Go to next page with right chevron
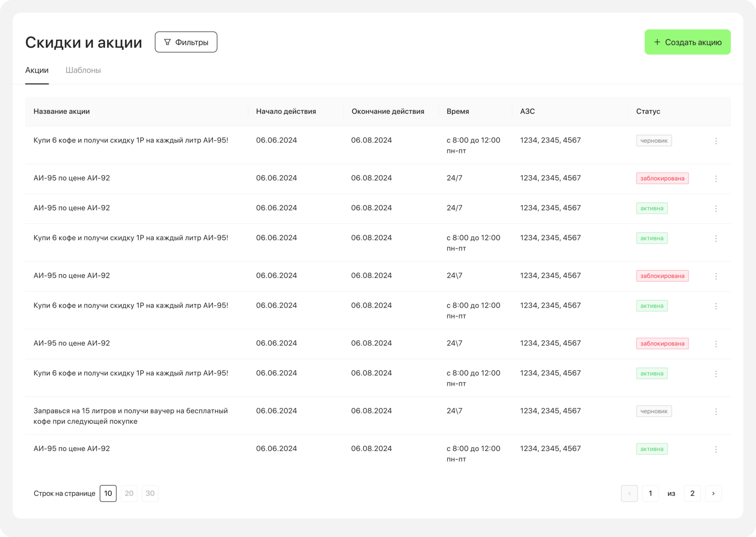The image size is (756, 537). click(x=713, y=493)
